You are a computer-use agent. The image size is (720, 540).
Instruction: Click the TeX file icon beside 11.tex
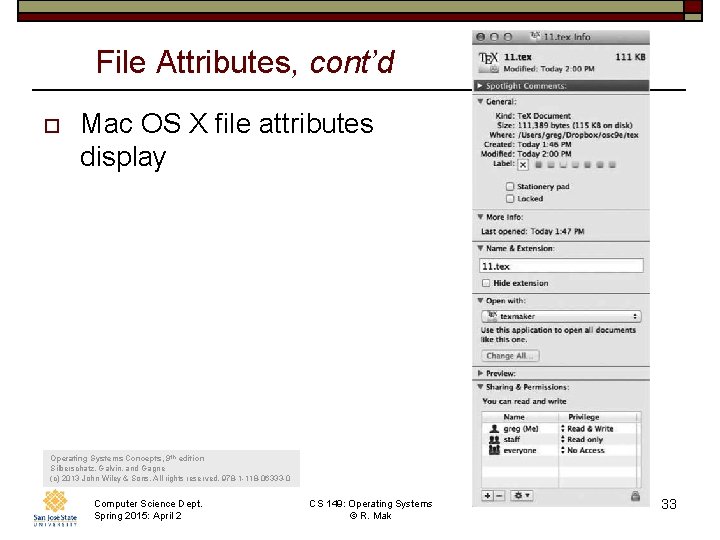tap(488, 62)
